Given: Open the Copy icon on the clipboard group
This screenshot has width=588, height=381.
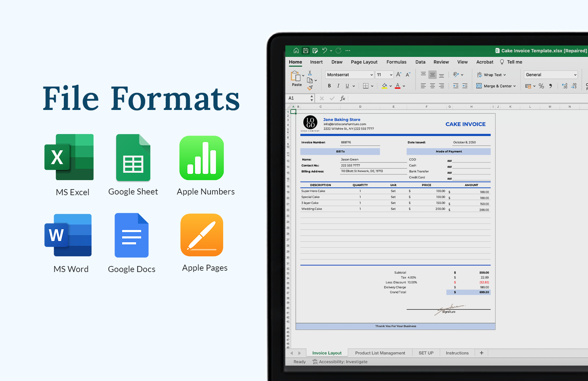Looking at the screenshot, I should [310, 80].
